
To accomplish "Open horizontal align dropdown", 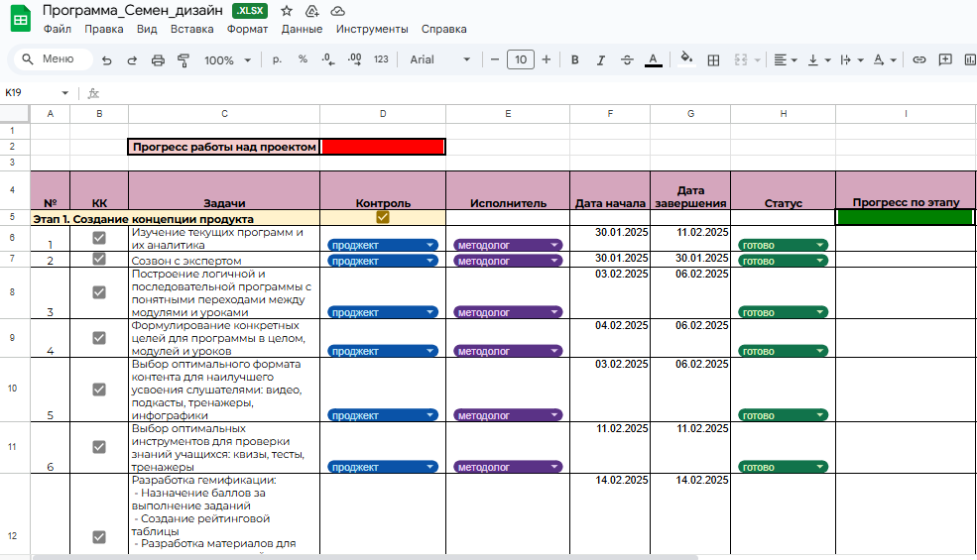I will (x=786, y=59).
